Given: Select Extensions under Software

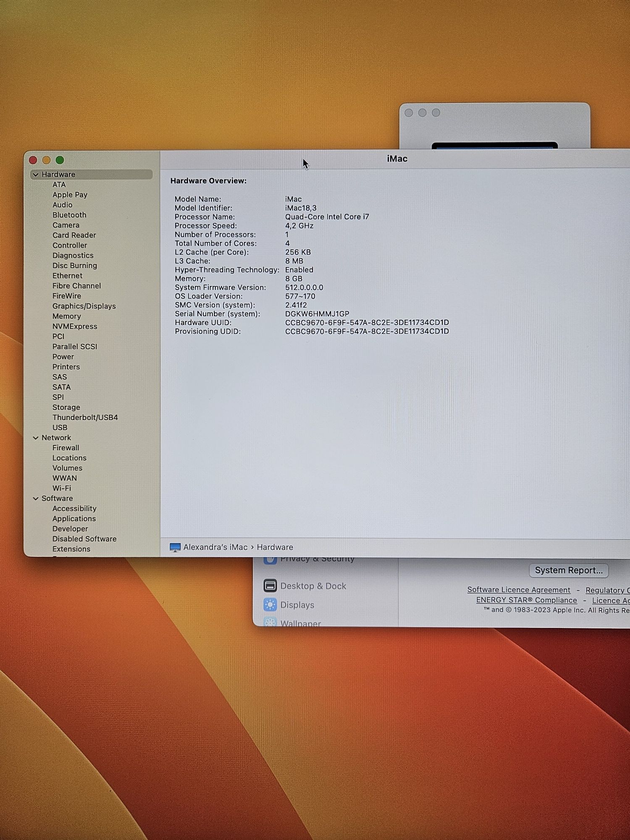Looking at the screenshot, I should point(71,549).
